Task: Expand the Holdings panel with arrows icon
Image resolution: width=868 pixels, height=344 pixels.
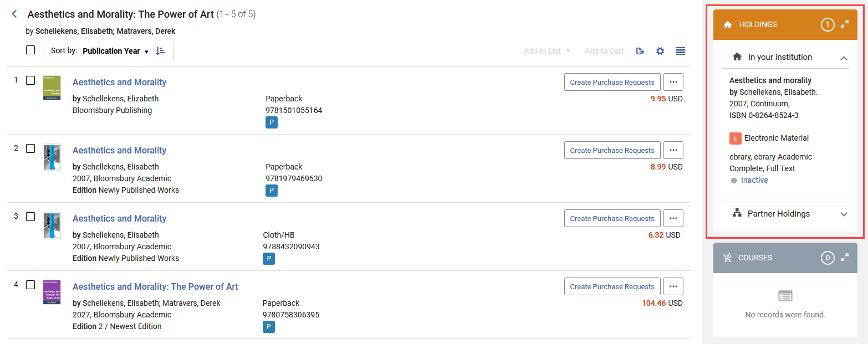Action: [845, 24]
